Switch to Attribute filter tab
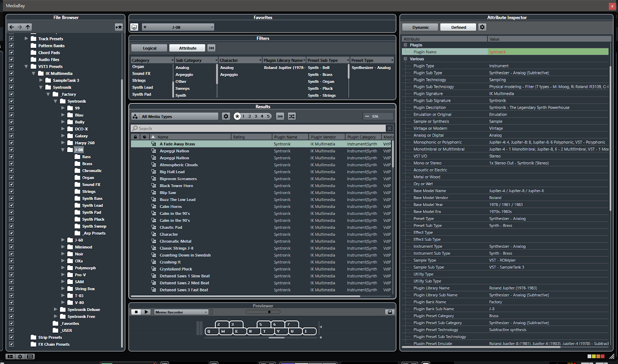 point(188,48)
